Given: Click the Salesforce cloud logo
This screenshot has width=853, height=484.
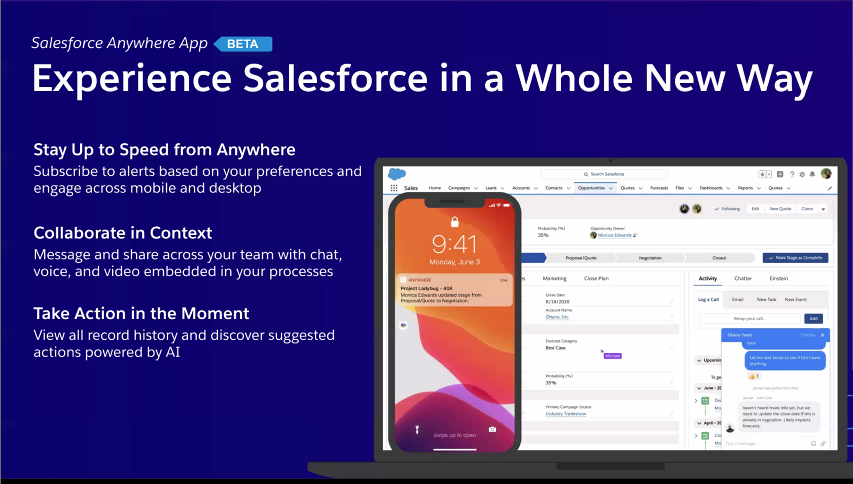Looking at the screenshot, I should (397, 174).
